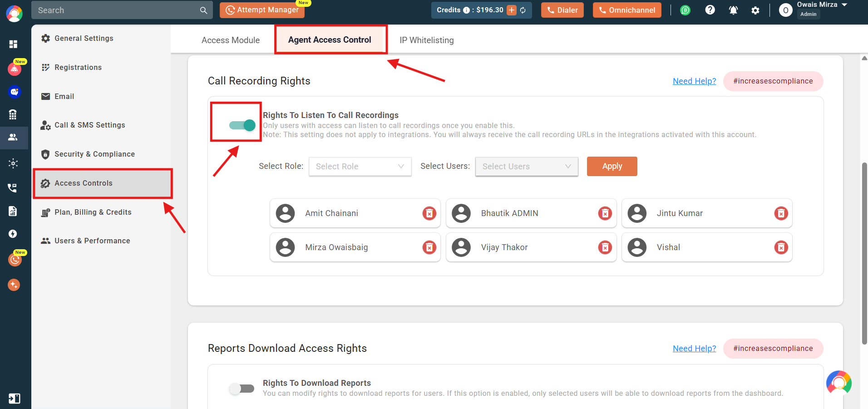Open the dialpad building icon in sidebar
Image resolution: width=868 pixels, height=409 pixels.
pos(13,114)
